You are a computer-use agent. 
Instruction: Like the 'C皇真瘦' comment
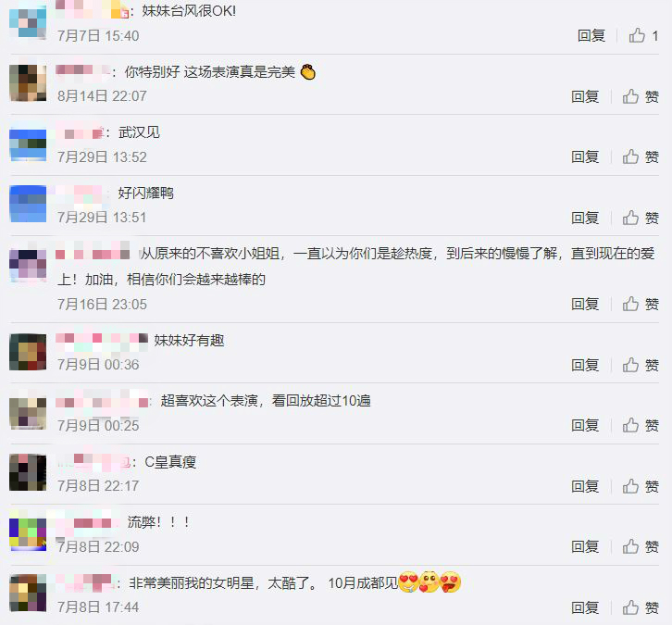tap(641, 486)
